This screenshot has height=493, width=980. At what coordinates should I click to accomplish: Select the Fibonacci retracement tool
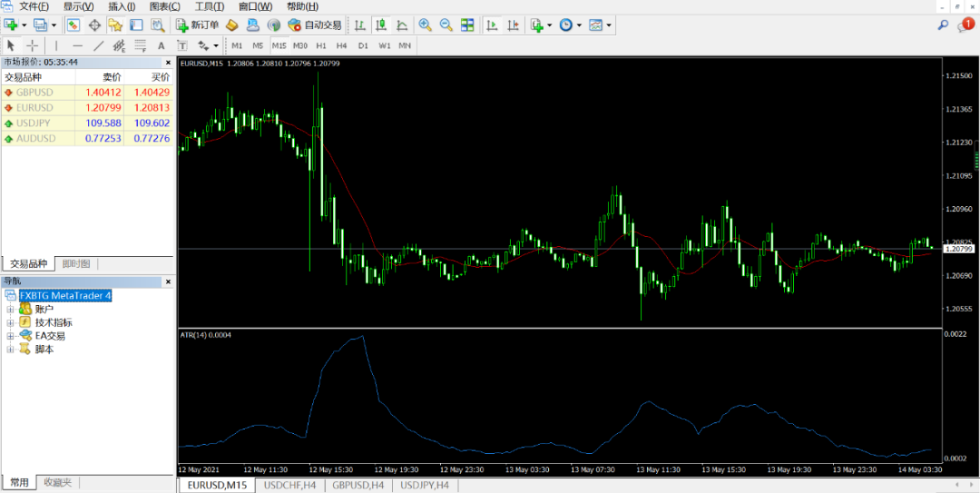(140, 45)
